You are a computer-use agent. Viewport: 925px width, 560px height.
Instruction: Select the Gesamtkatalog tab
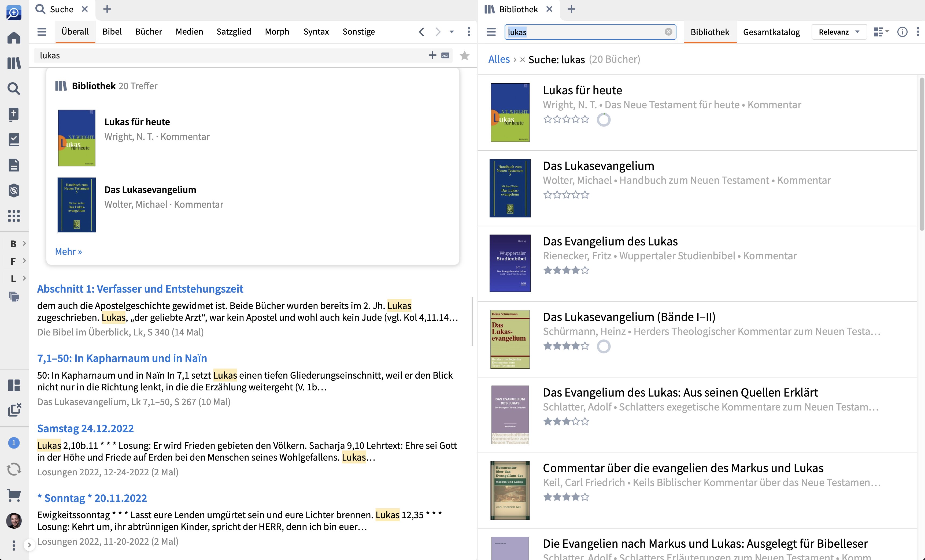point(771,32)
